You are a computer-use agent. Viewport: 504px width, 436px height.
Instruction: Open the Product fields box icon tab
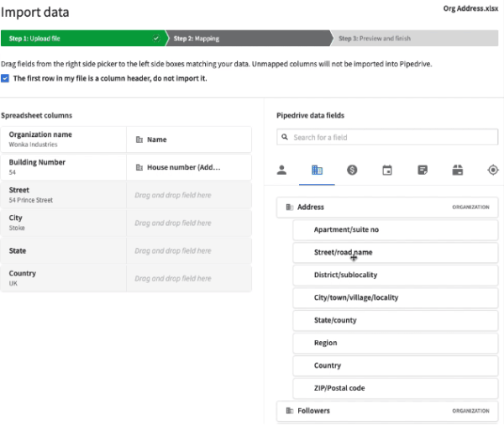[x=458, y=170]
